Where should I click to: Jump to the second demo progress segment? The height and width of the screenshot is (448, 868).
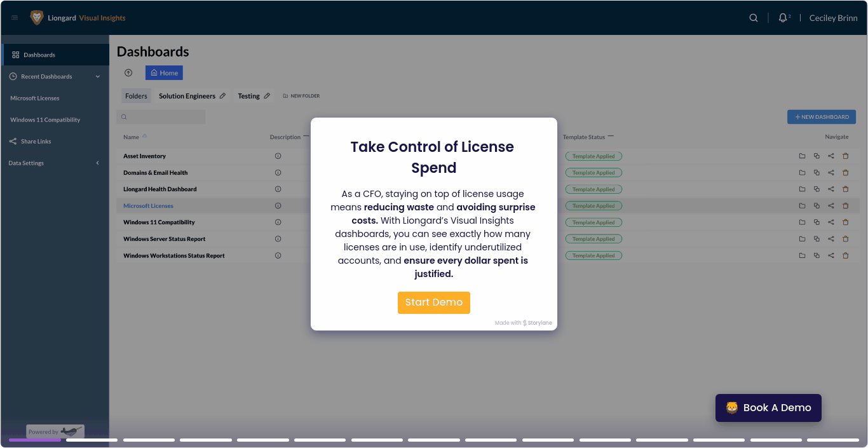[92, 440]
